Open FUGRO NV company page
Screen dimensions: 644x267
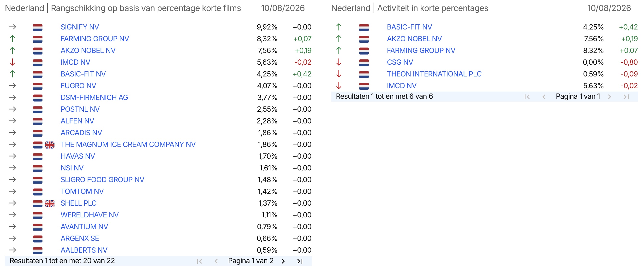(78, 86)
